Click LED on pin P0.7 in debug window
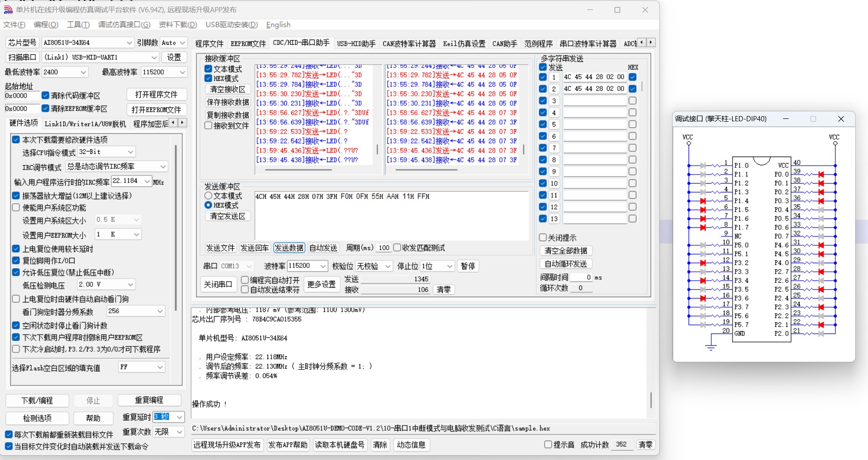The image size is (868, 460). (x=821, y=236)
